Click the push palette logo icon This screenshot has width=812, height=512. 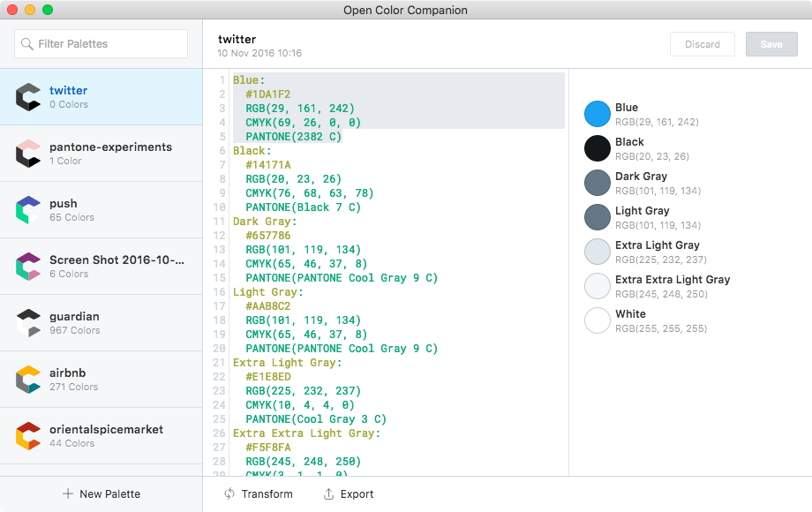click(28, 210)
